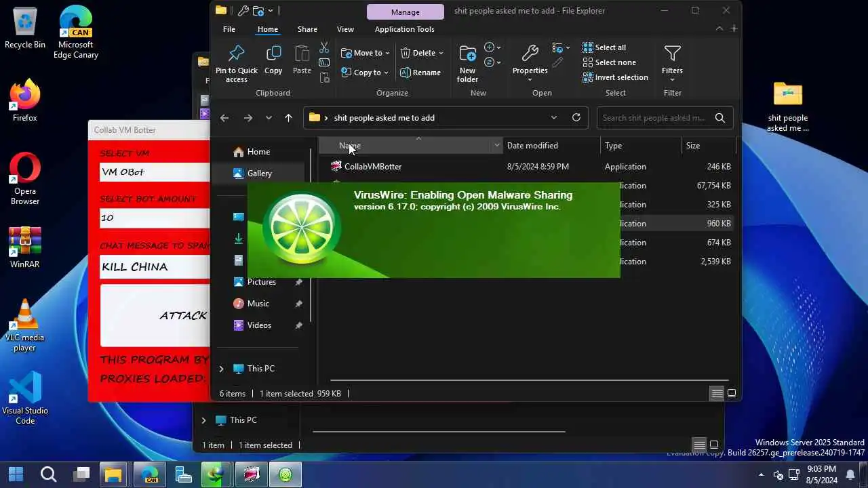
Task: Toggle the pin next to Music
Action: 298,304
